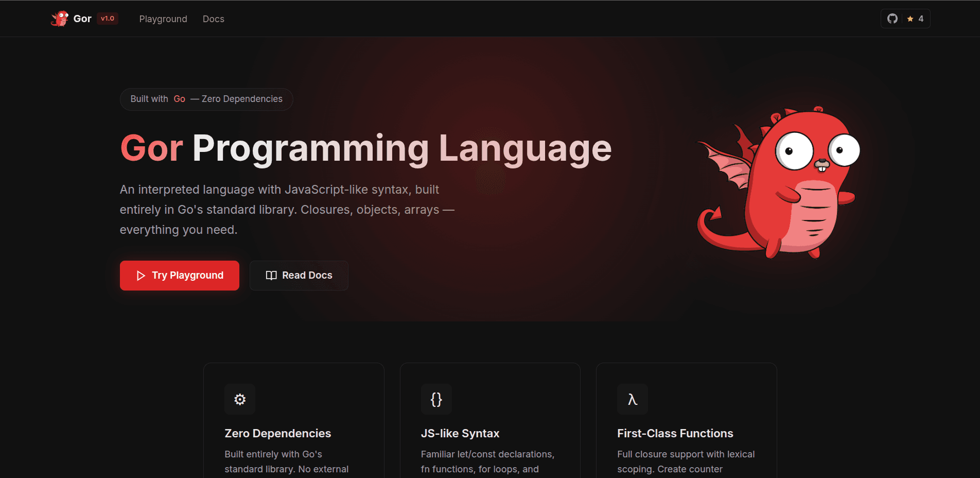This screenshot has height=478, width=980.
Task: Open the GitHub repository icon
Action: pyautogui.click(x=892, y=19)
